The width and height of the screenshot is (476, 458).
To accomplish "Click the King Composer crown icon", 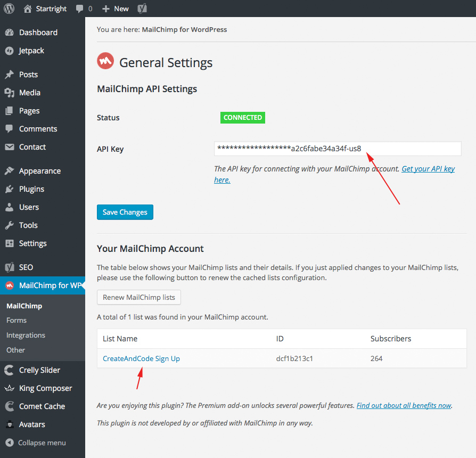I will (10, 388).
